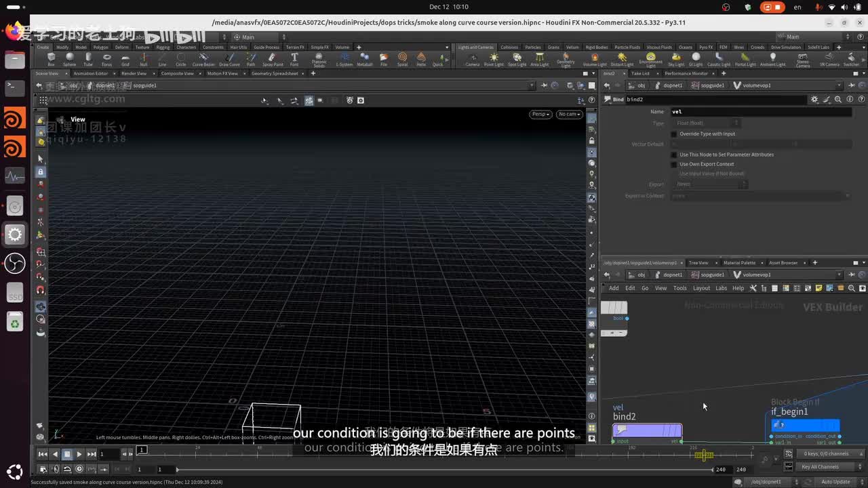Click the Auto Update button
The image size is (868, 488).
coord(835,482)
